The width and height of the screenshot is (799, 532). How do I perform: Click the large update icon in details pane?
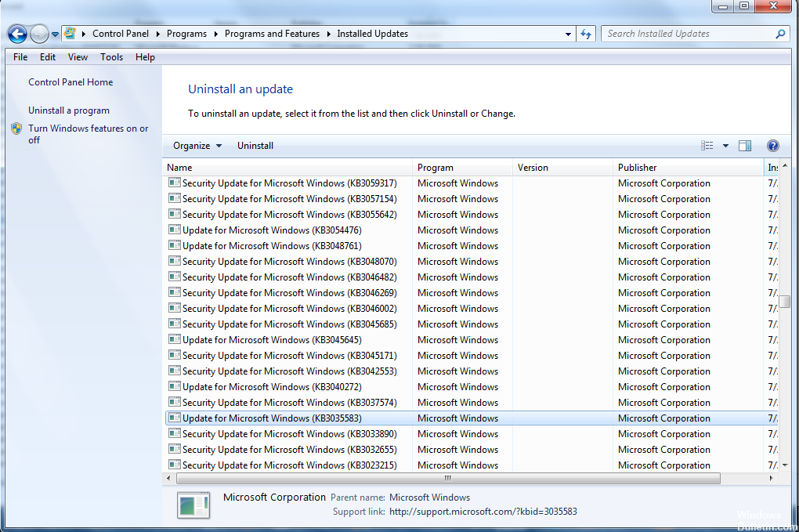tap(193, 505)
